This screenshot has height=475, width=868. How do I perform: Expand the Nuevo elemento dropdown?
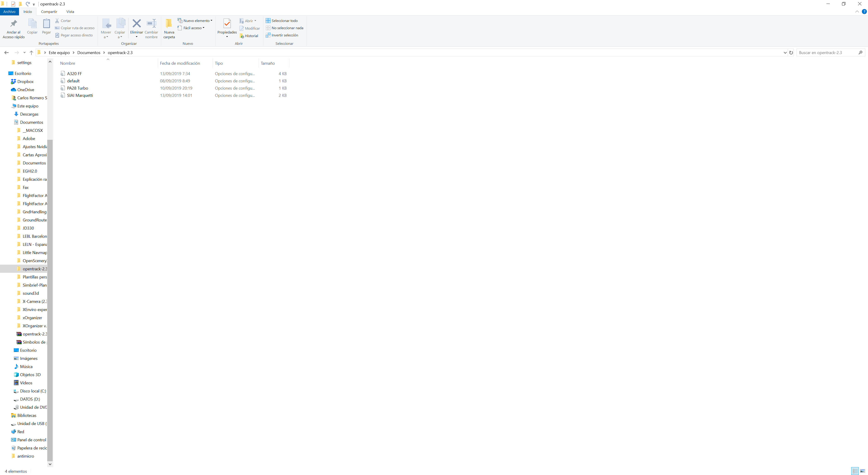tap(212, 20)
